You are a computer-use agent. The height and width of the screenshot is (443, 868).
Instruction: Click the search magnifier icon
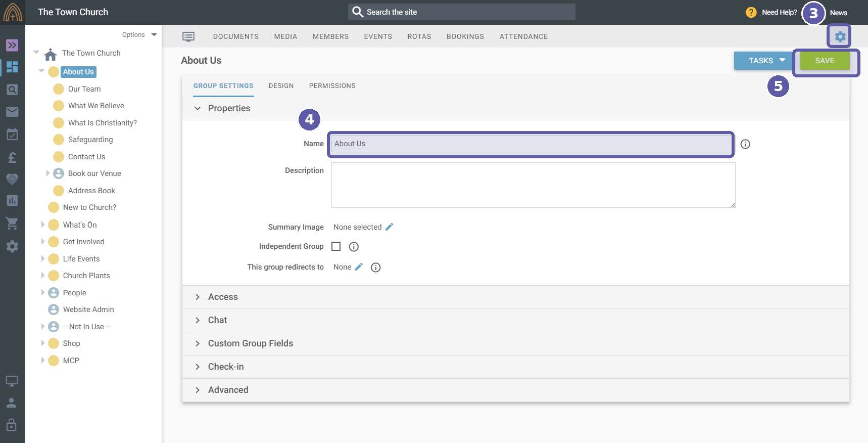[357, 12]
